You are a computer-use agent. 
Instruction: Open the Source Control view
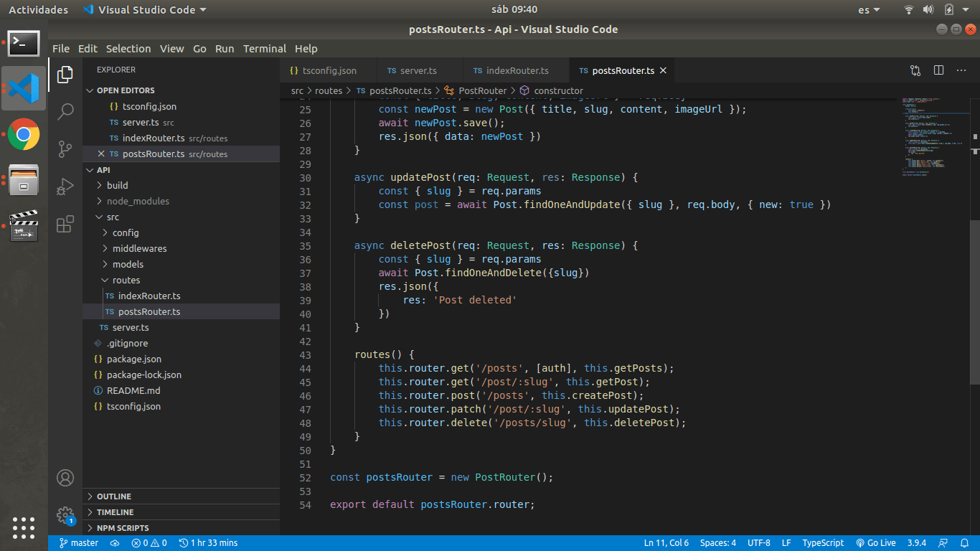(65, 149)
